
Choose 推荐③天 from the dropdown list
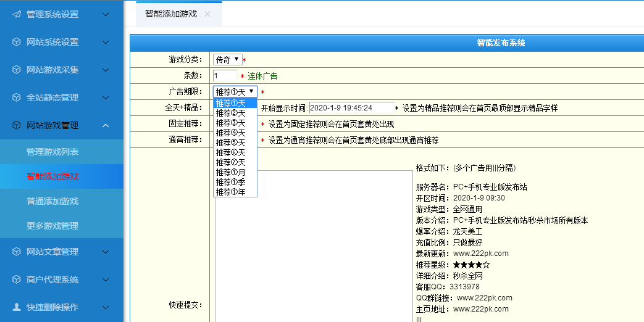(235, 123)
